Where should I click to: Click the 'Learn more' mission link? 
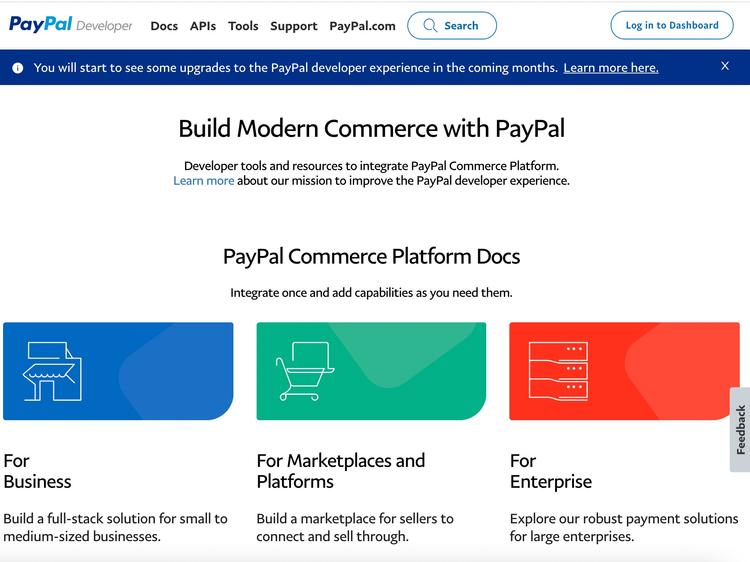(x=204, y=181)
